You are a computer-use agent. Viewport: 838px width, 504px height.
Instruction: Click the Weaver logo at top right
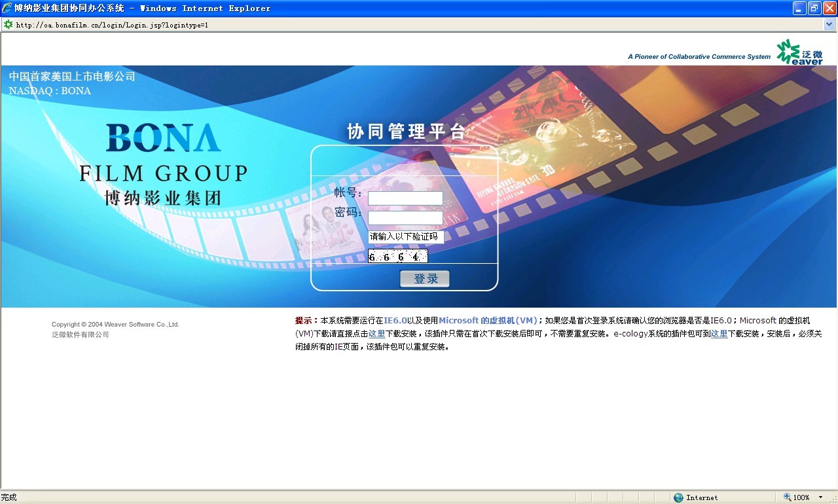[799, 52]
